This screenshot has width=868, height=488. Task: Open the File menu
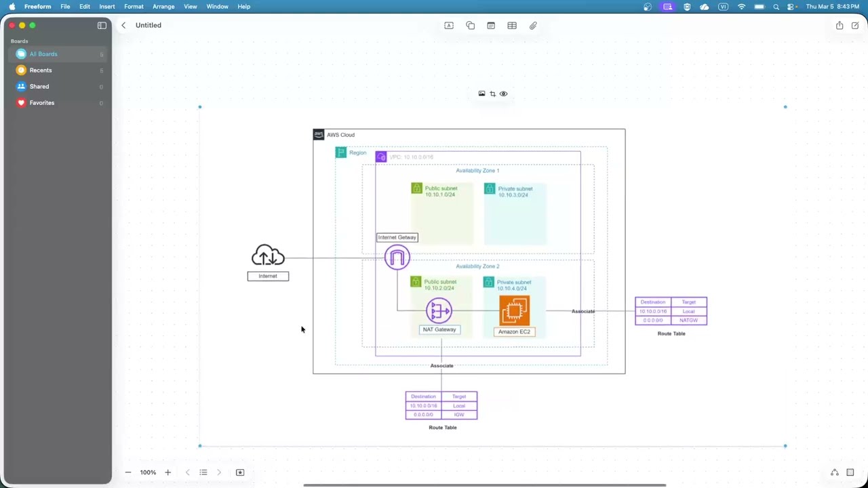pyautogui.click(x=65, y=7)
